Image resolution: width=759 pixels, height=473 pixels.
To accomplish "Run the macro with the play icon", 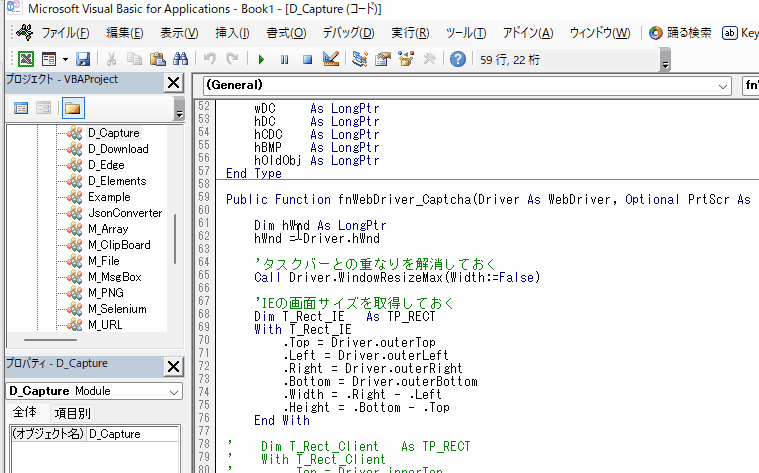I will click(261, 60).
